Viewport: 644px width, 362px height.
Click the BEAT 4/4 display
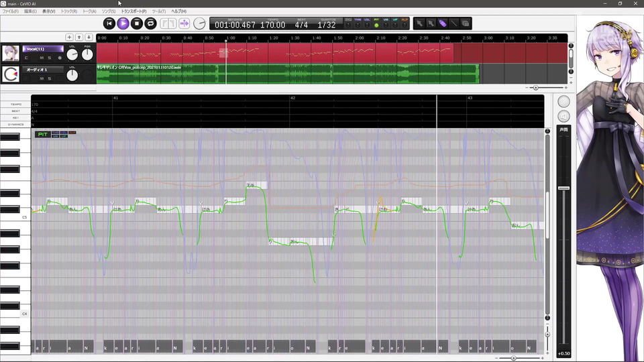click(x=301, y=25)
